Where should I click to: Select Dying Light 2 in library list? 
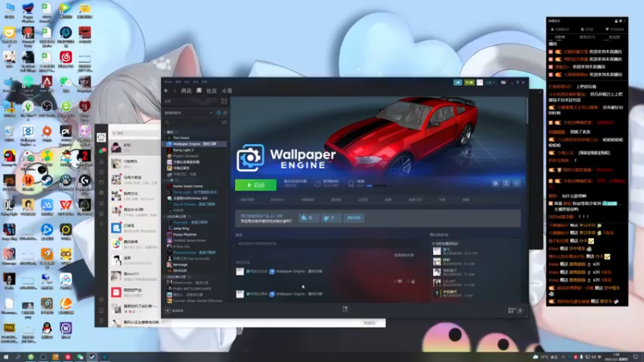(183, 150)
